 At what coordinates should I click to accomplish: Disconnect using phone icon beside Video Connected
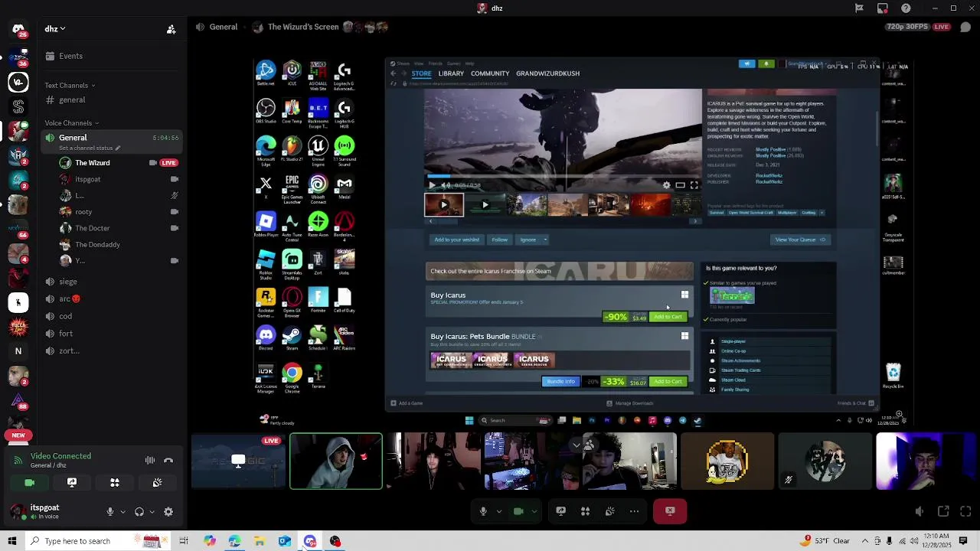[x=168, y=461]
